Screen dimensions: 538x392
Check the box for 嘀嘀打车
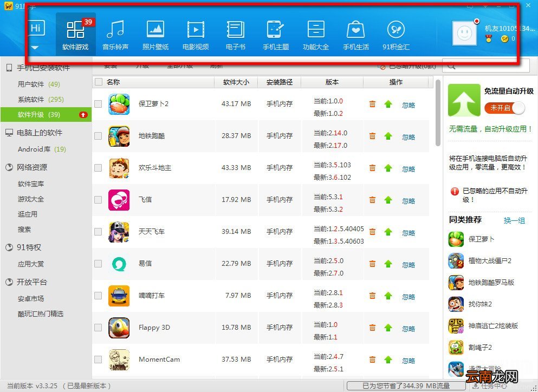tap(98, 295)
